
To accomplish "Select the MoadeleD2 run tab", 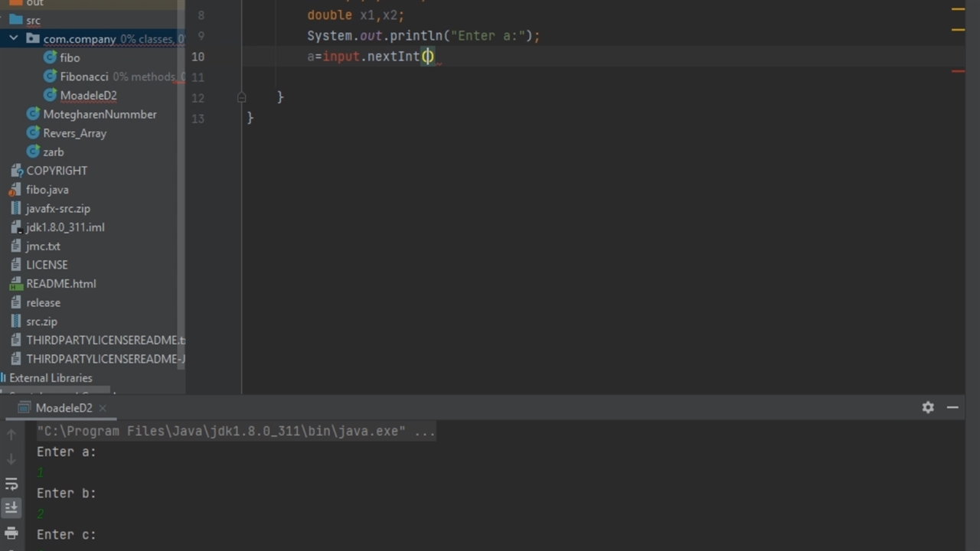I will coord(64,408).
